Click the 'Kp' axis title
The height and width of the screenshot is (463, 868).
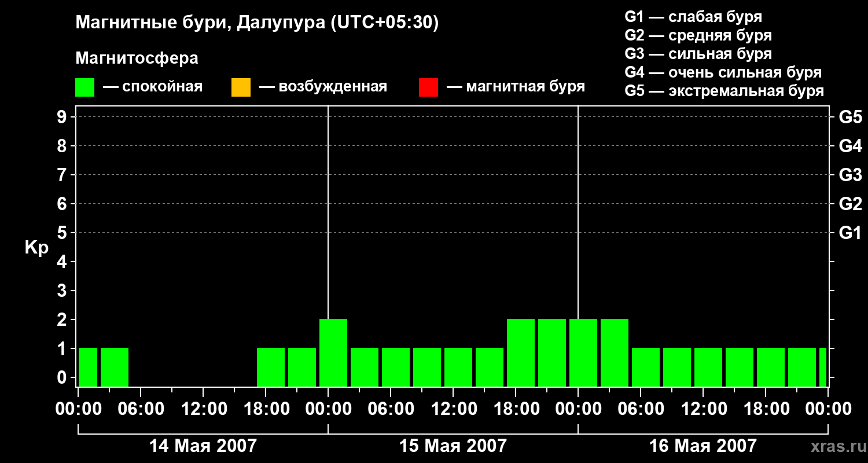(x=36, y=248)
